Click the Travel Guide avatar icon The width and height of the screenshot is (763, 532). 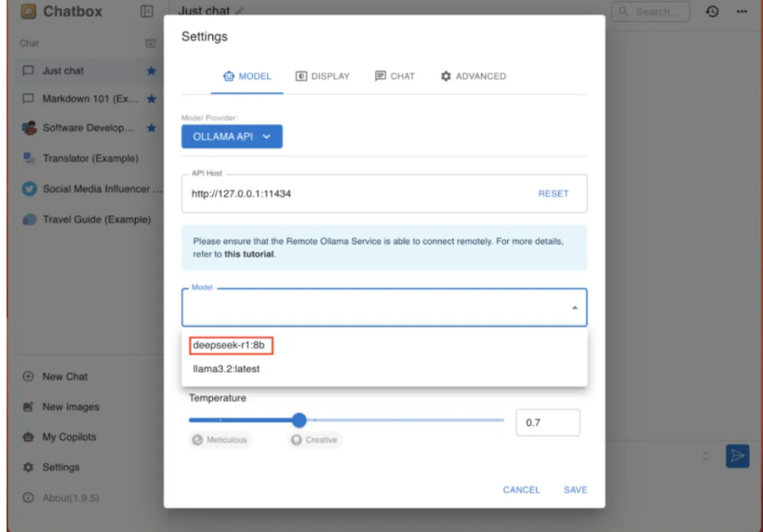[x=29, y=219]
